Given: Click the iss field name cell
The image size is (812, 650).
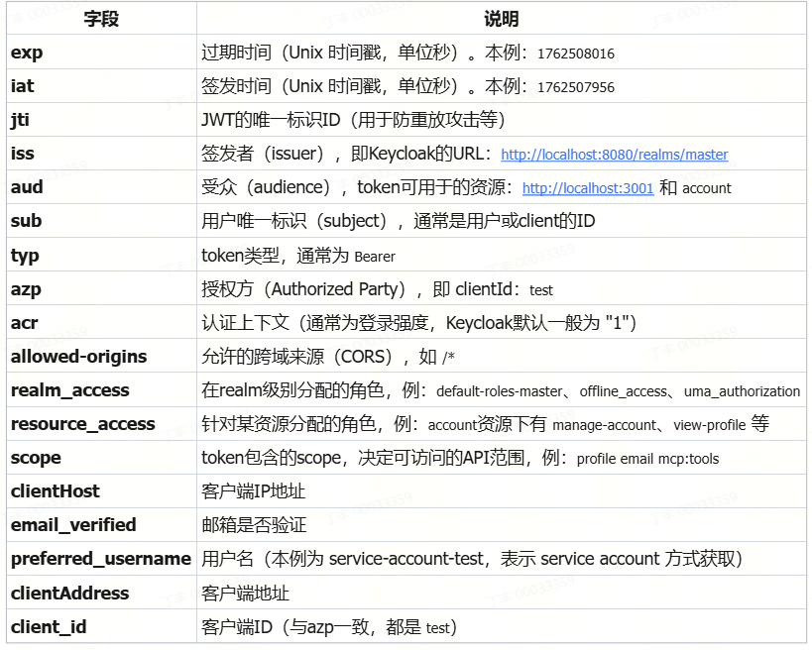Looking at the screenshot, I should click(22, 154).
